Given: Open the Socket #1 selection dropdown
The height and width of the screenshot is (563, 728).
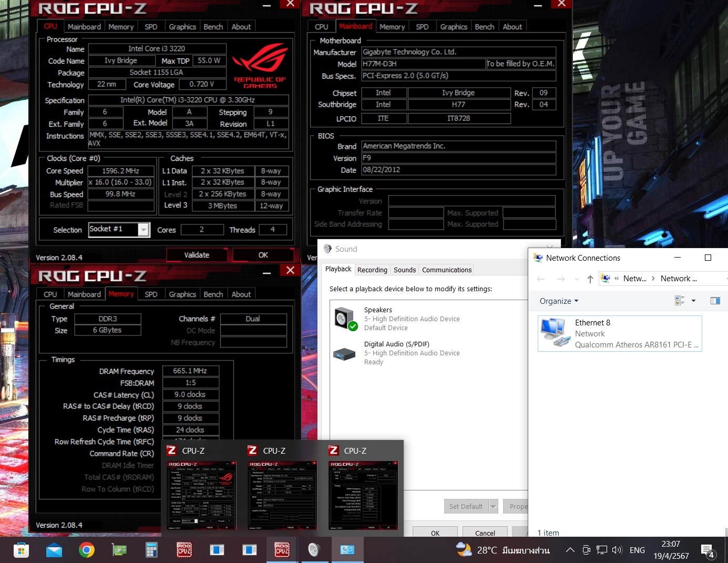Looking at the screenshot, I should point(143,230).
